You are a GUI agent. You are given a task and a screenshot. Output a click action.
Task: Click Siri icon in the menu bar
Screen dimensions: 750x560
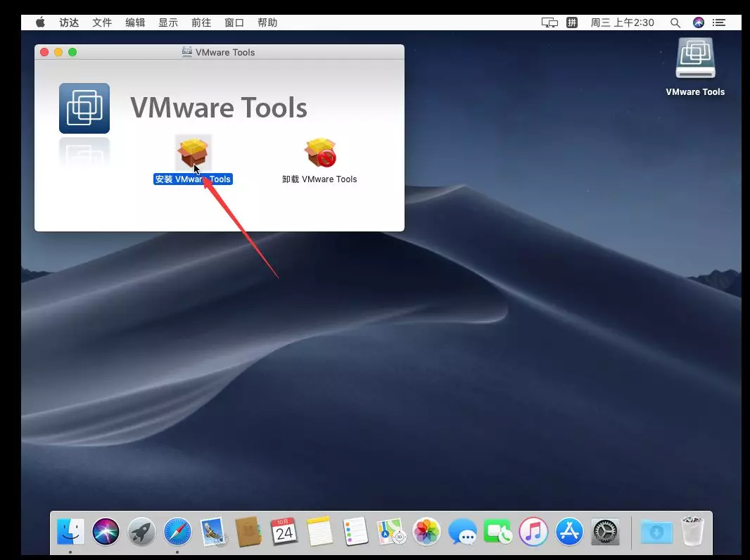[x=699, y=23]
